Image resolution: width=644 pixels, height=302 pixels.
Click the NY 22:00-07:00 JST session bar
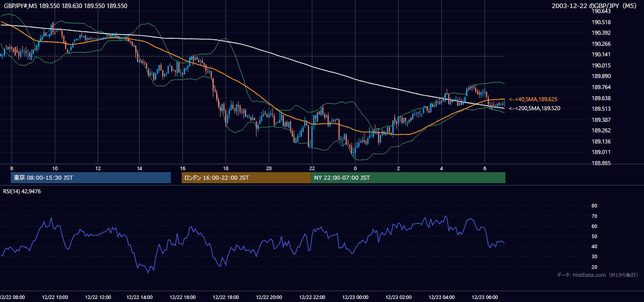(408, 178)
